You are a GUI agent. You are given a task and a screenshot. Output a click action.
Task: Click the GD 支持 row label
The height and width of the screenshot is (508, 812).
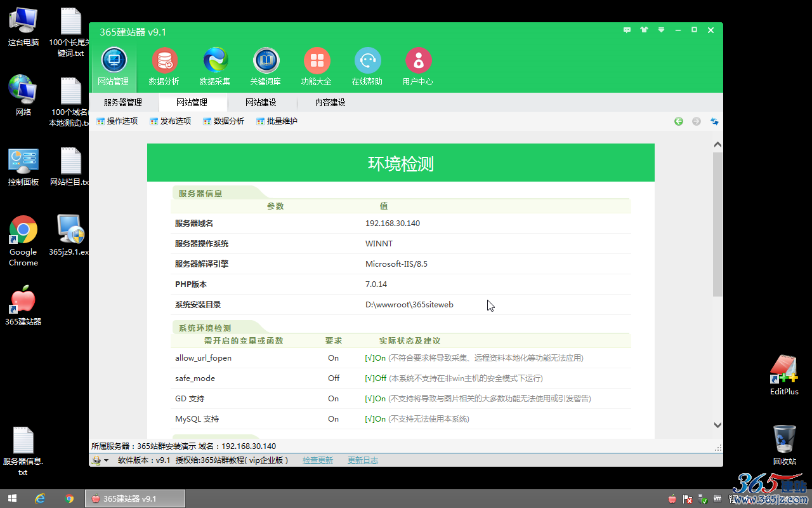click(190, 399)
